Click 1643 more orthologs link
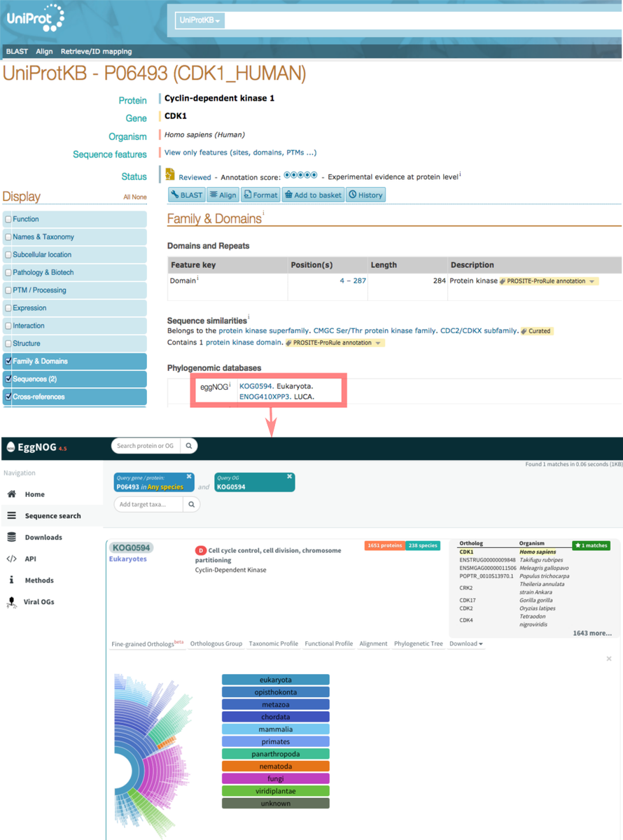Image resolution: width=623 pixels, height=840 pixels. 592,633
